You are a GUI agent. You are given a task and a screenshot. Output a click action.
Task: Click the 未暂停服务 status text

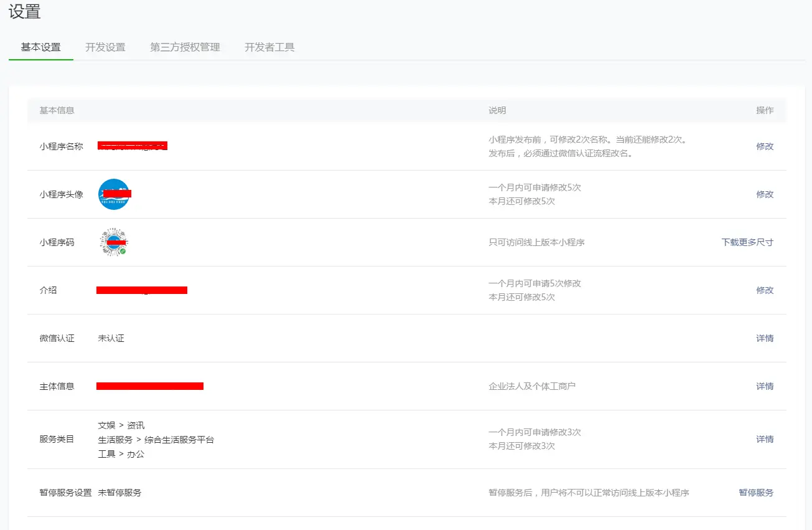(x=119, y=493)
